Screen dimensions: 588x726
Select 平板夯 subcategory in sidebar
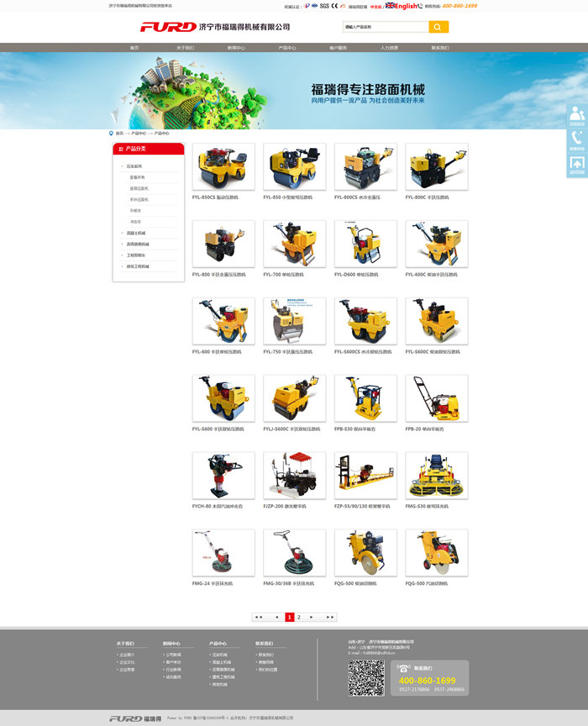point(135,211)
